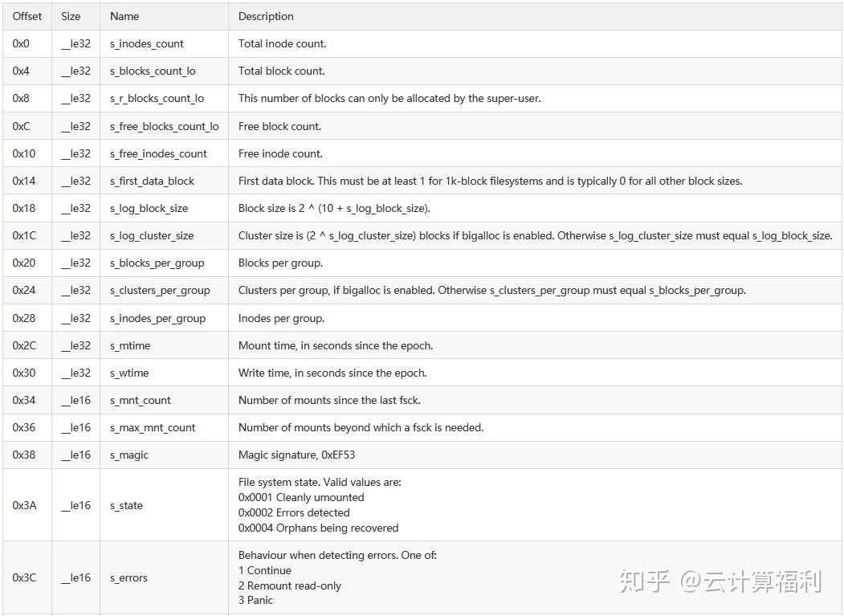844x616 pixels.
Task: Click the s_log_block_size name cell
Action: click(x=149, y=208)
